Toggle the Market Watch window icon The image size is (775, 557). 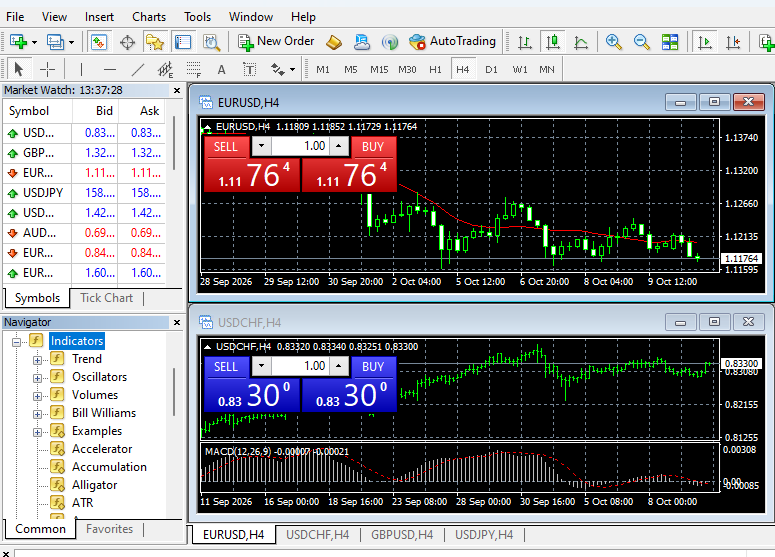coord(99,42)
